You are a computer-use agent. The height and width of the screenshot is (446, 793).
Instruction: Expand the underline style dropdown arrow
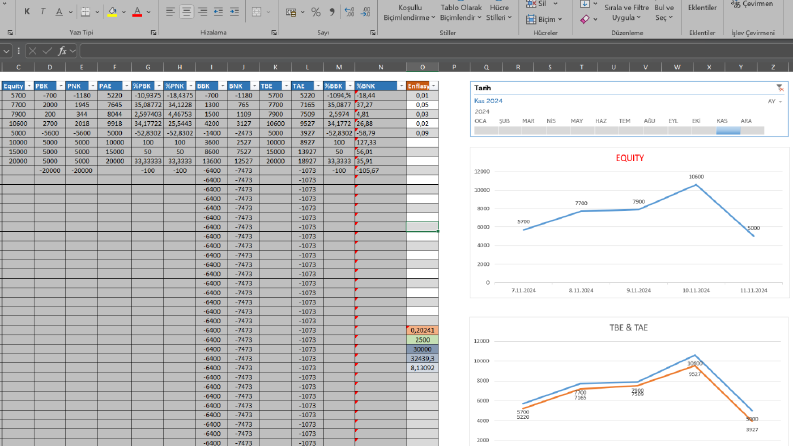[70, 12]
